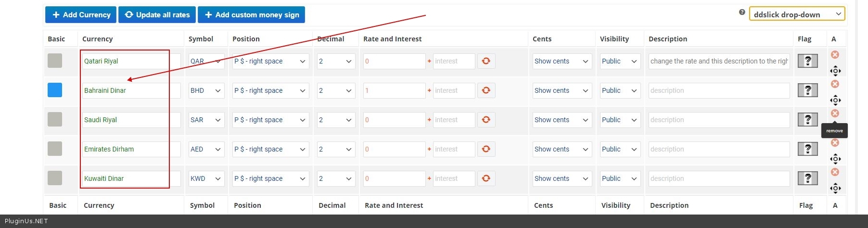This screenshot has width=868, height=228.
Task: Open the ddslick drop-down selector
Action: click(x=797, y=14)
